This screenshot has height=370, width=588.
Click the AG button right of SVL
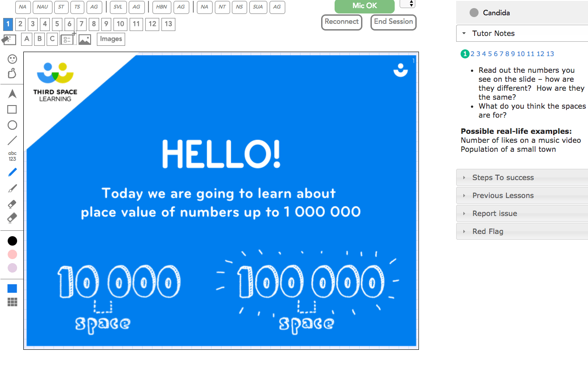(x=136, y=7)
